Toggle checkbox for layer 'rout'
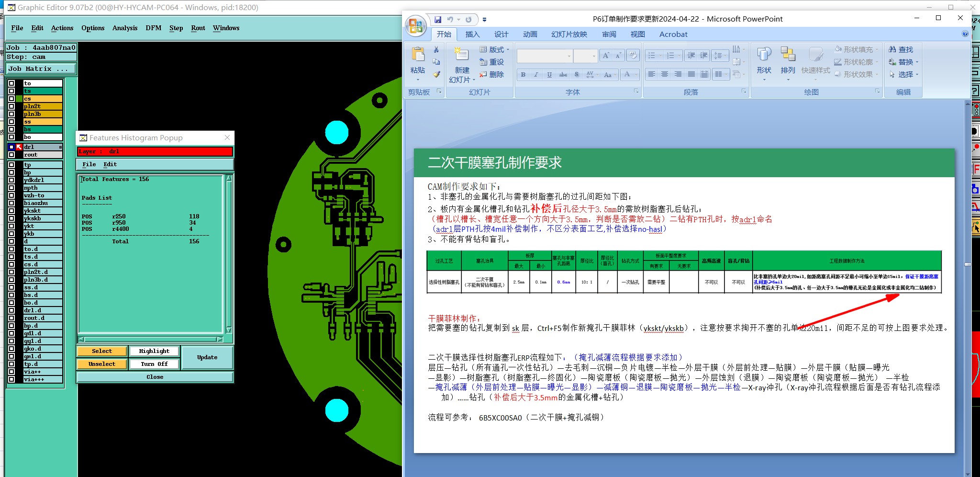Image resolution: width=980 pixels, height=477 pixels. 11,155
